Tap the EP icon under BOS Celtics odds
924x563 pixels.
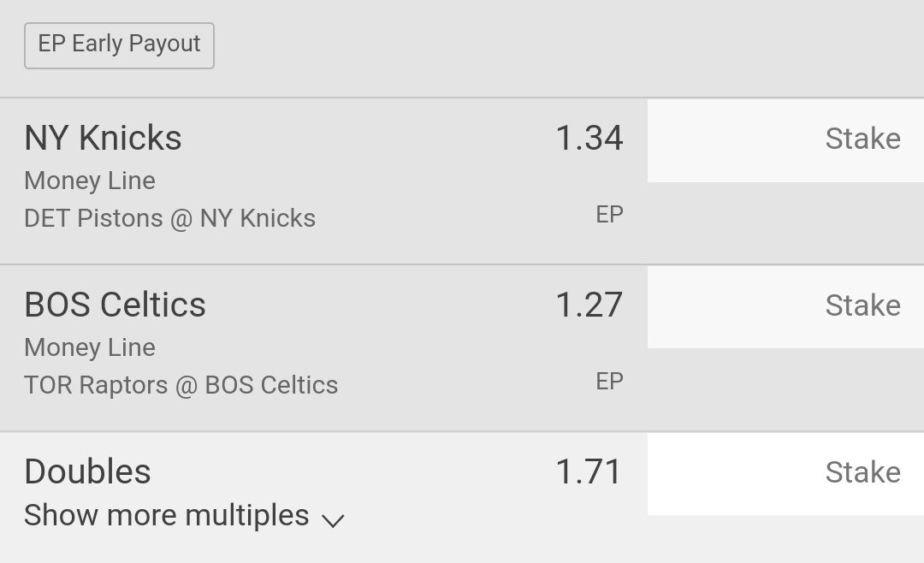609,382
